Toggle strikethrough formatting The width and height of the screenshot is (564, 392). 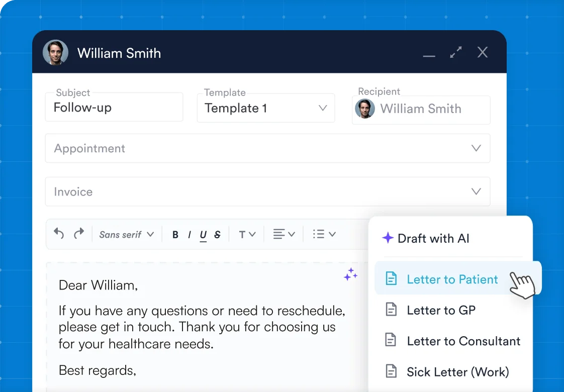tap(217, 235)
